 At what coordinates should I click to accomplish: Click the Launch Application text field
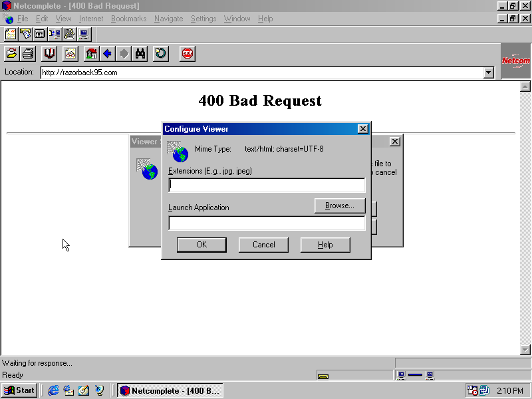(x=267, y=223)
